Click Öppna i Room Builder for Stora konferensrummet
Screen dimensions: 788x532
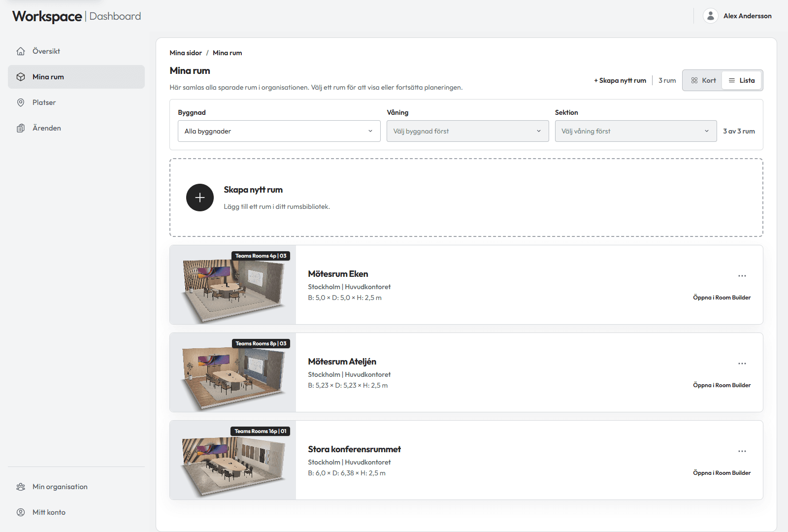click(x=722, y=473)
